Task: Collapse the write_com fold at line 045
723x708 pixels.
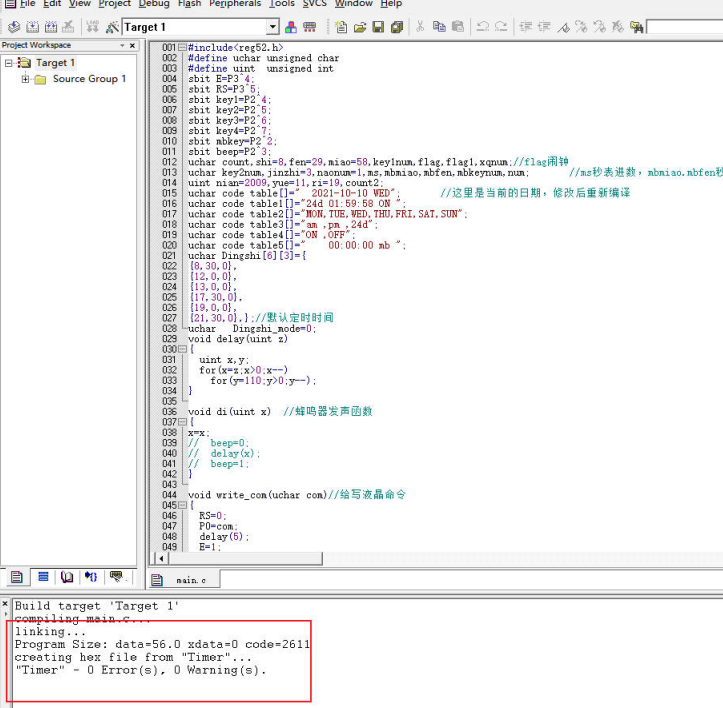Action: pyautogui.click(x=182, y=505)
